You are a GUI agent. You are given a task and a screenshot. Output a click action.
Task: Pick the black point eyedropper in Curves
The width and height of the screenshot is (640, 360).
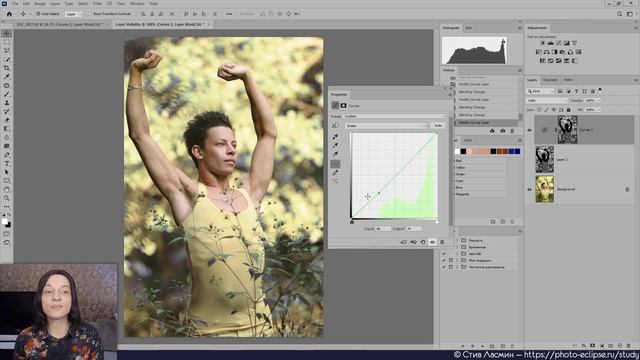pyautogui.click(x=335, y=136)
